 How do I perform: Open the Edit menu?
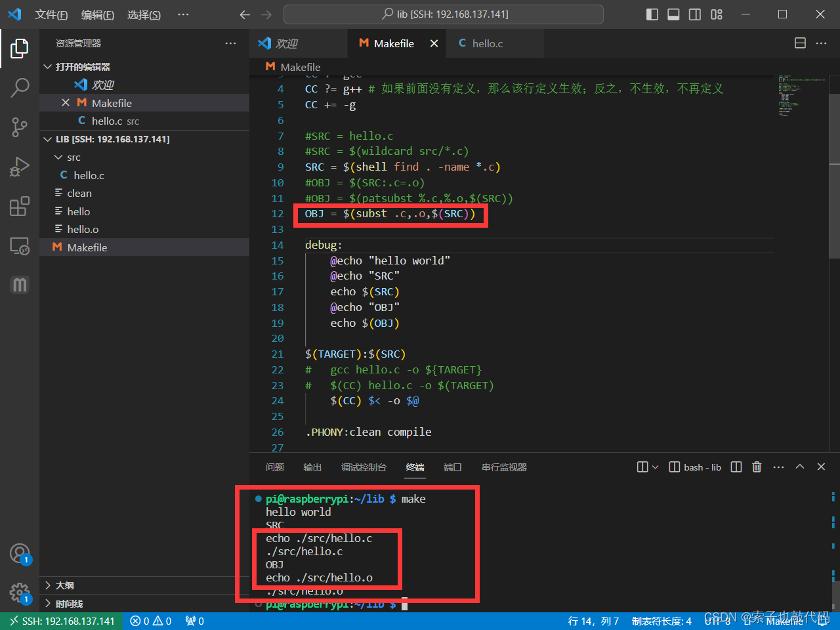[98, 14]
